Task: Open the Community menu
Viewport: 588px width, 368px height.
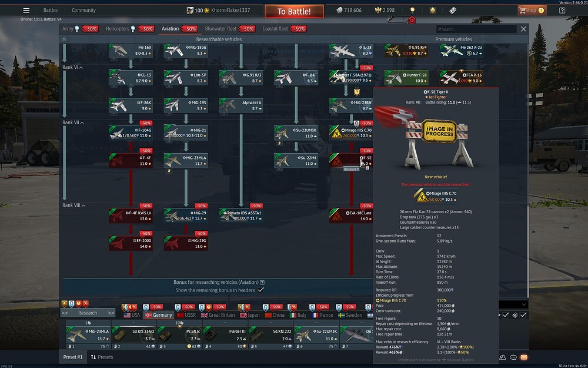Action: (83, 11)
